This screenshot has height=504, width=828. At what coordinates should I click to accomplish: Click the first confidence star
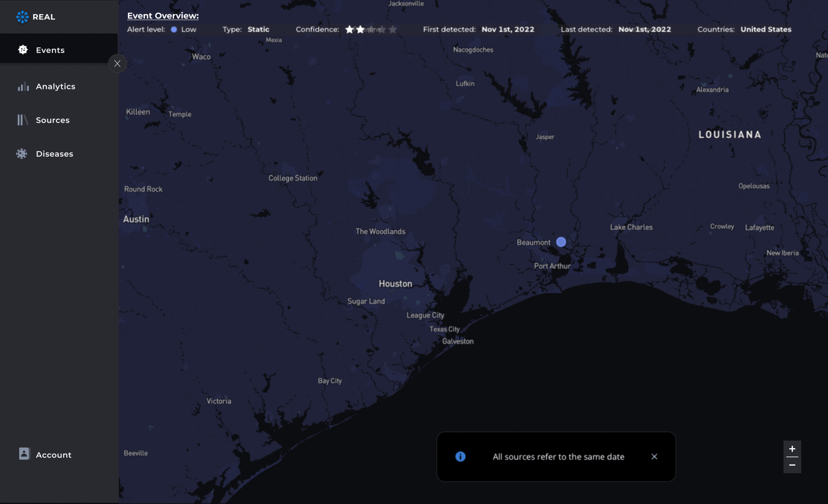(x=350, y=29)
